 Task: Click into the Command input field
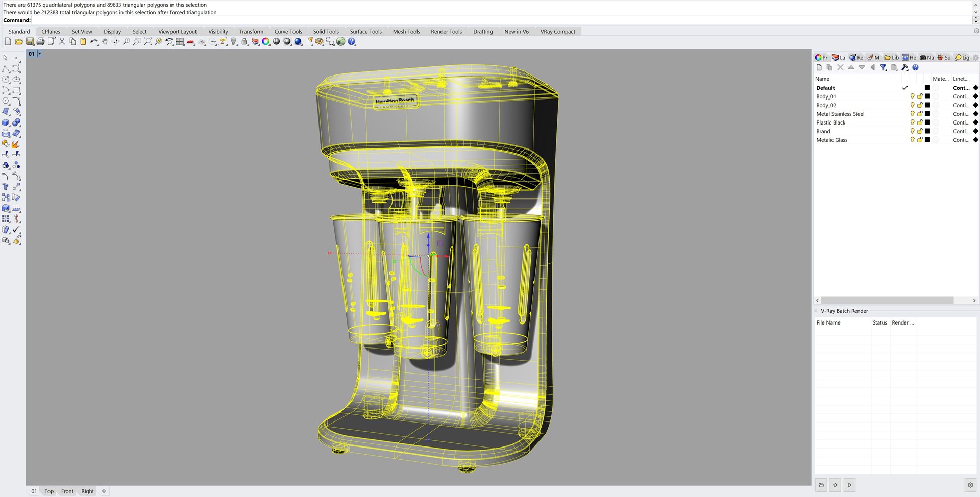(x=502, y=20)
